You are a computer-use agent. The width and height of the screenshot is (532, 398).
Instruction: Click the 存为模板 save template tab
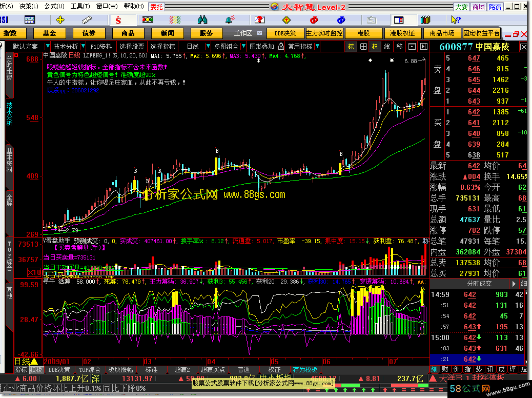[305, 369]
